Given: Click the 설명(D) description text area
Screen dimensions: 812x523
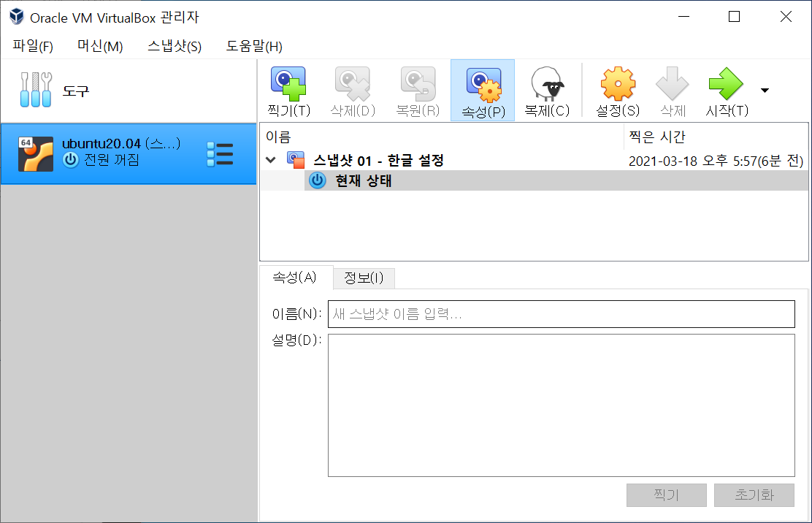Looking at the screenshot, I should 562,405.
